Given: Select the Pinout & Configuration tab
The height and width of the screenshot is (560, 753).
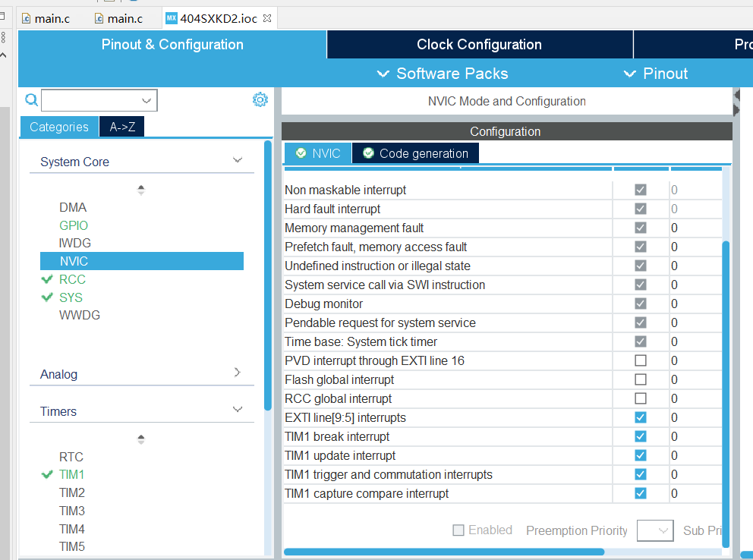Looking at the screenshot, I should point(172,45).
